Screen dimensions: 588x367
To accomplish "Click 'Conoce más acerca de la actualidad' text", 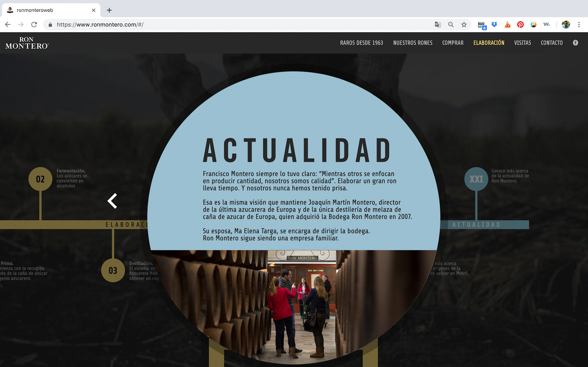I will tap(510, 176).
